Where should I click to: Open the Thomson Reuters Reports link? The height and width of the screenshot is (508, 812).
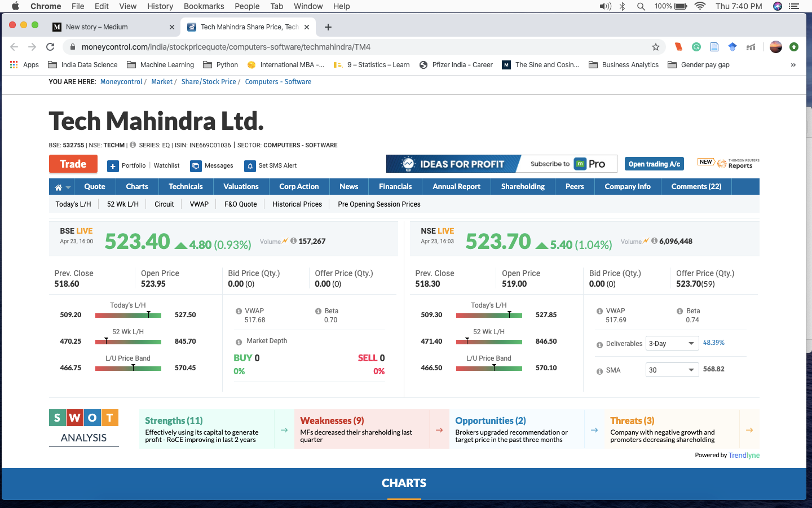point(739,164)
